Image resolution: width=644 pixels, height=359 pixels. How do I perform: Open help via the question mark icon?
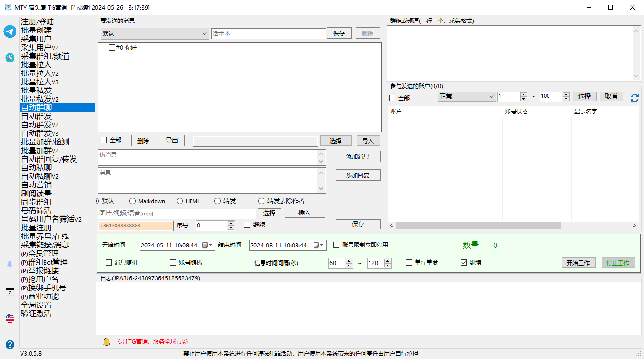[10, 344]
